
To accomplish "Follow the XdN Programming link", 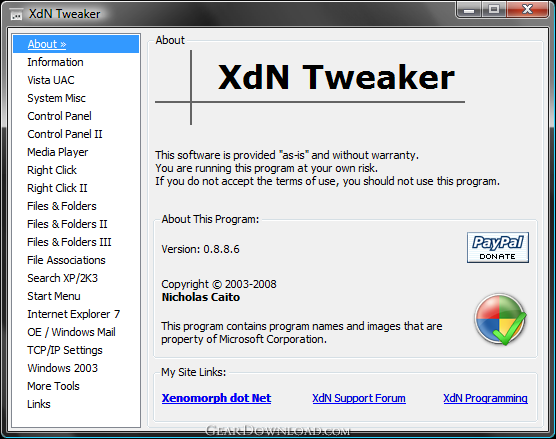I will point(485,398).
